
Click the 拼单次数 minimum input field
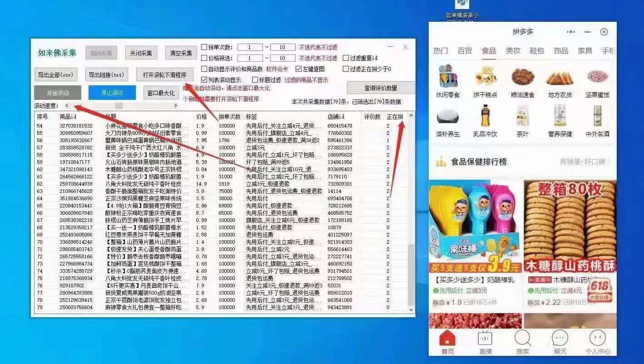pos(250,47)
